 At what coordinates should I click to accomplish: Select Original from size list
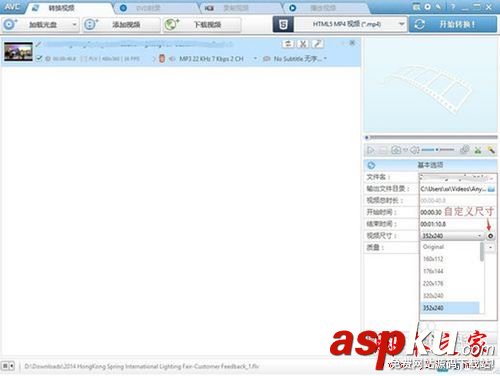(x=450, y=247)
